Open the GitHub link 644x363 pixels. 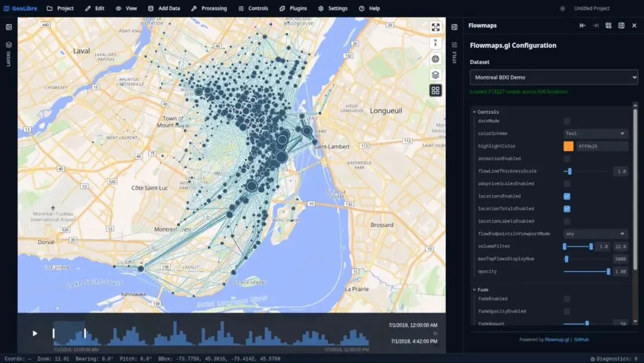click(x=581, y=340)
